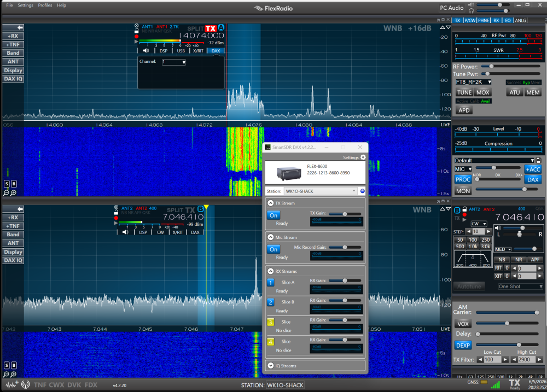Toggle RX Stream 3 button
Image resolution: width=547 pixels, height=392 pixels.
[271, 322]
